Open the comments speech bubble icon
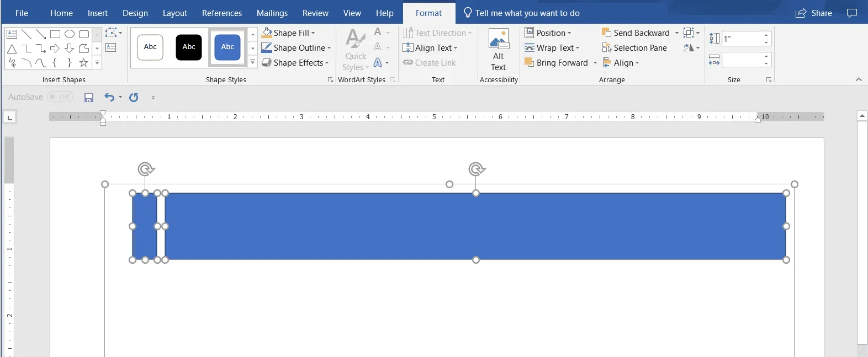This screenshot has height=357, width=868. 852,13
